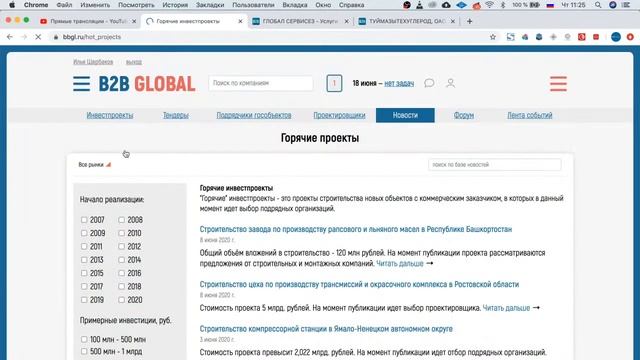This screenshot has width=640, height=360.
Task: Open the chat messages bubble icon
Action: [429, 83]
